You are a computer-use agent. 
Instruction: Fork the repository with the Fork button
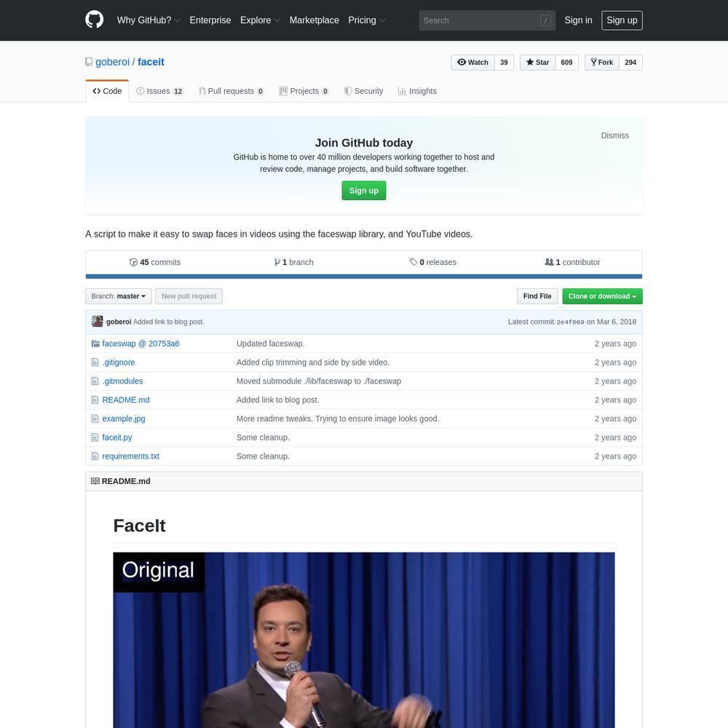602,62
